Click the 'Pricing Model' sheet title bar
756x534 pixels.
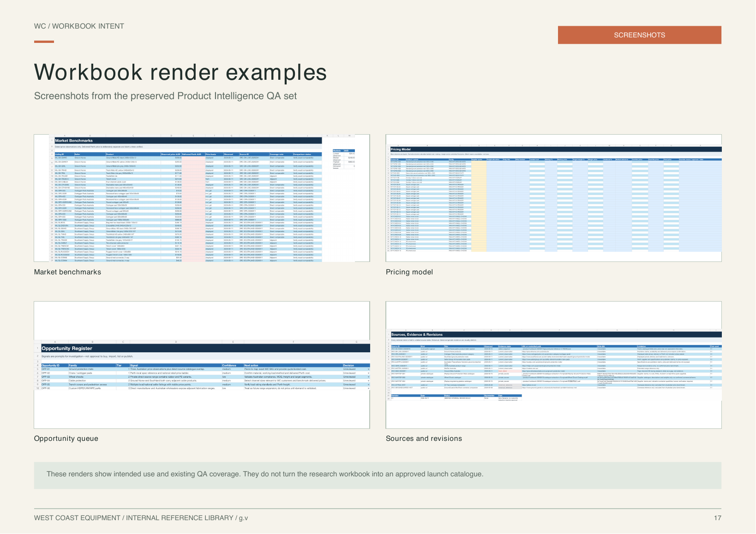tap(556, 149)
